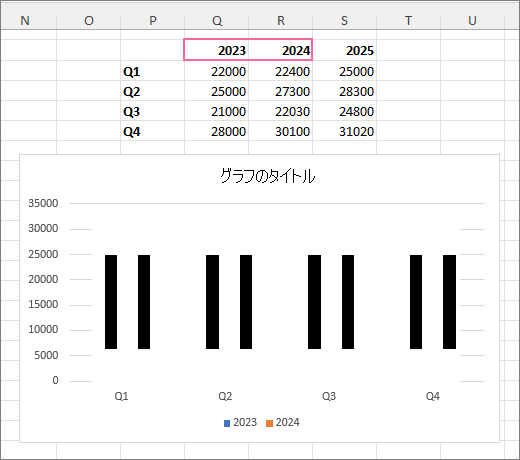Select the Q2 row label cell
520x460 pixels.
pos(153,91)
